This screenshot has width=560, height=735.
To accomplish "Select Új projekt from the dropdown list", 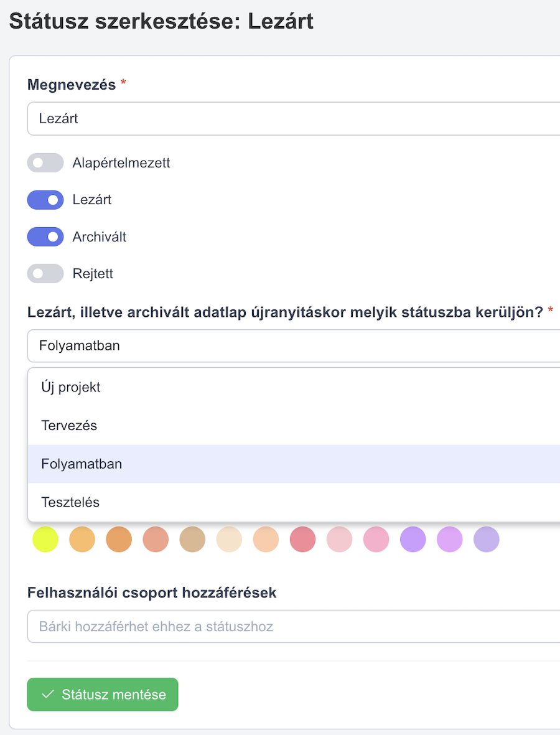I will coord(294,387).
